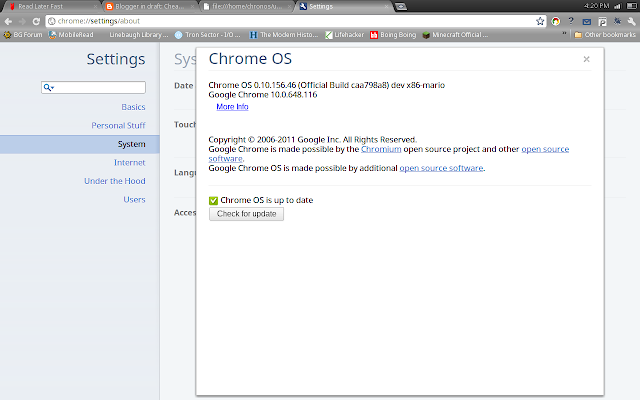This screenshot has height=400, width=640.
Task: Select the Settings tab
Action: [x=342, y=7]
